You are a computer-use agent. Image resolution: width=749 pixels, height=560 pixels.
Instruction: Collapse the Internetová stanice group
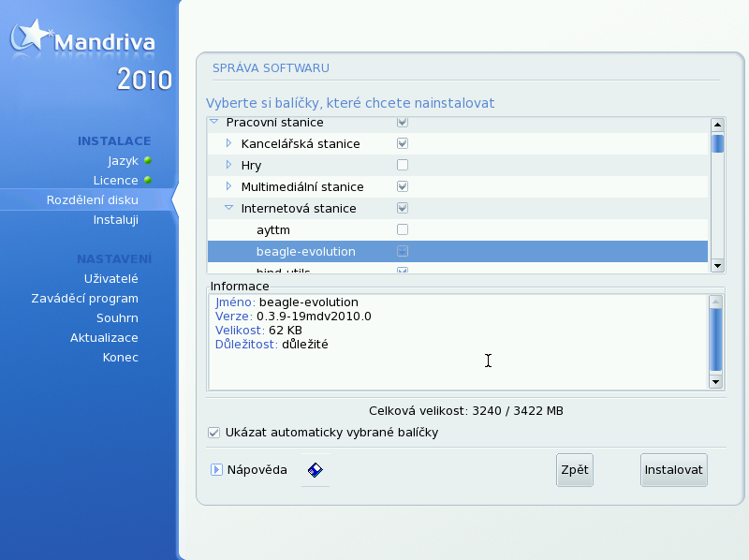click(x=228, y=208)
